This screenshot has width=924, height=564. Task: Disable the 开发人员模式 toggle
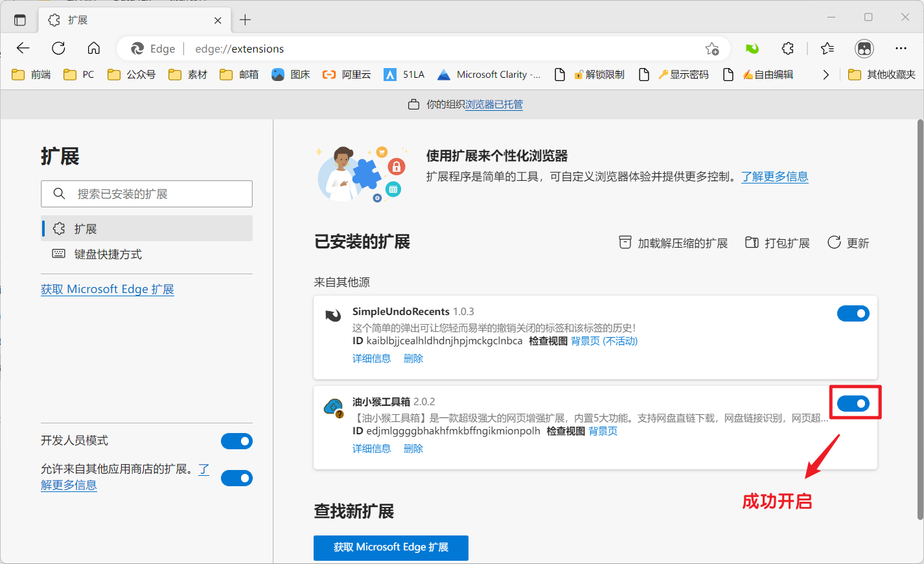237,441
